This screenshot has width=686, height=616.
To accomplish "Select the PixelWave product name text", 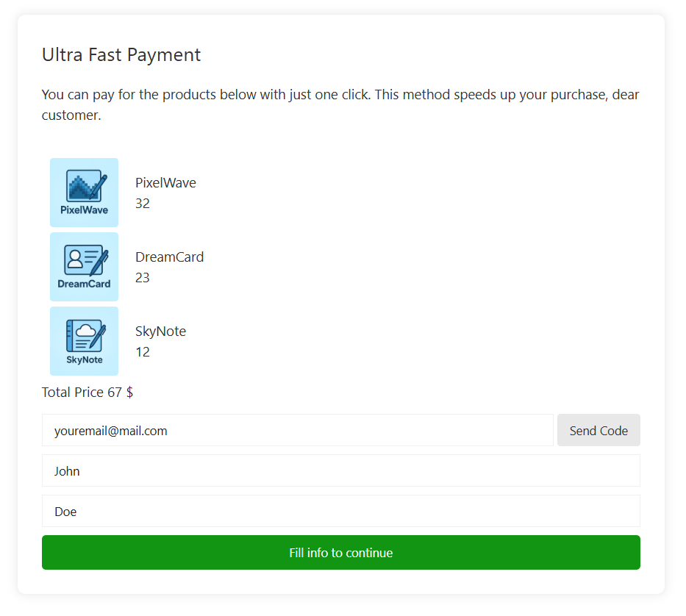I will pos(165,183).
